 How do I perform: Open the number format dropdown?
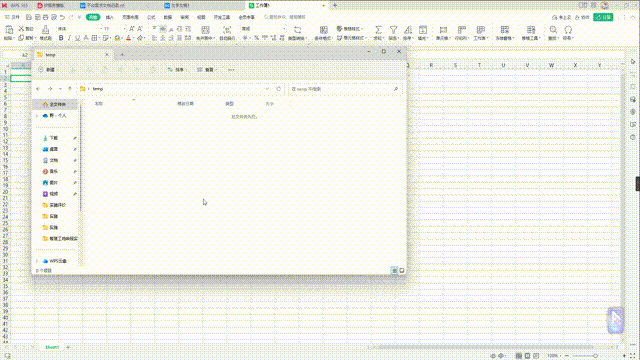[284, 29]
